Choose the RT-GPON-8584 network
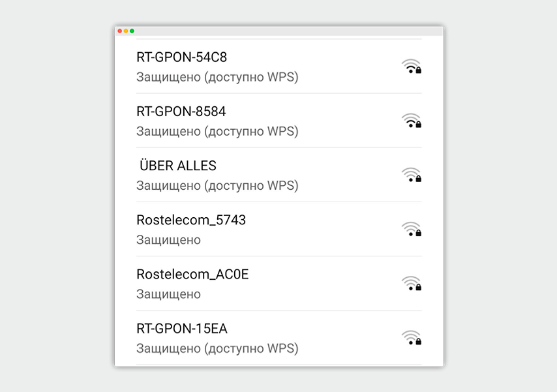 tap(181, 112)
